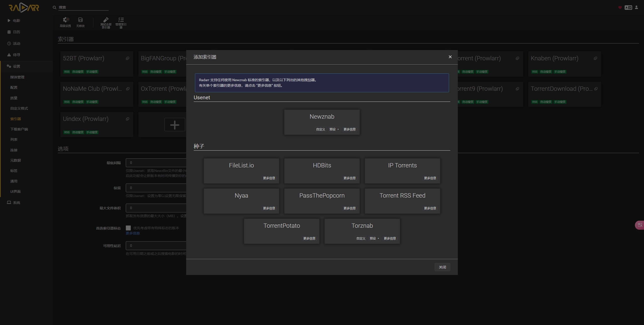Click the save (无修改) disk icon
The width and height of the screenshot is (644, 325).
click(80, 20)
